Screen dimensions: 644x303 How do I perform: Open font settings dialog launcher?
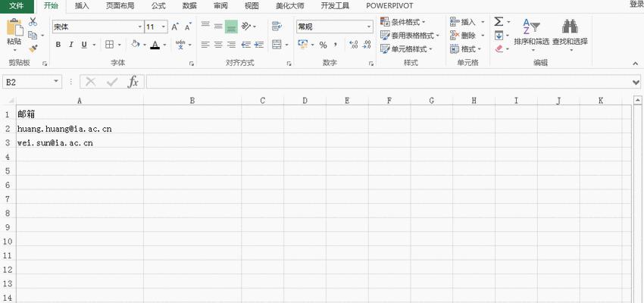tap(192, 64)
